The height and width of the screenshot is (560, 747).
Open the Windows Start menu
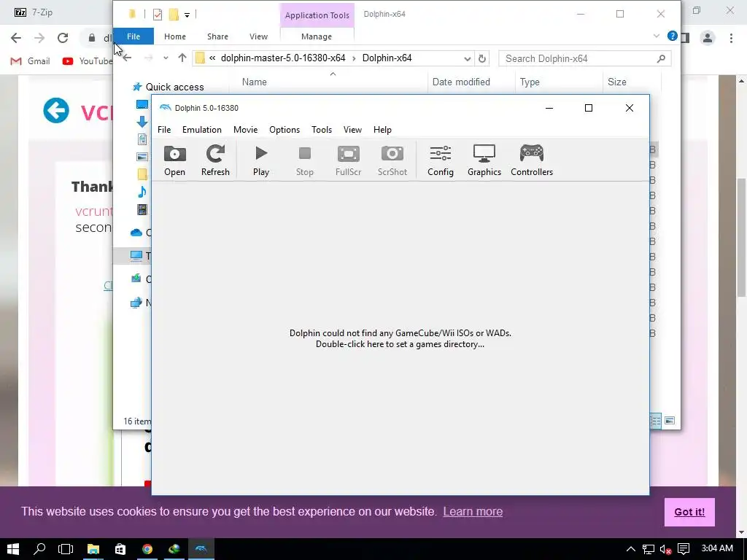click(13, 549)
